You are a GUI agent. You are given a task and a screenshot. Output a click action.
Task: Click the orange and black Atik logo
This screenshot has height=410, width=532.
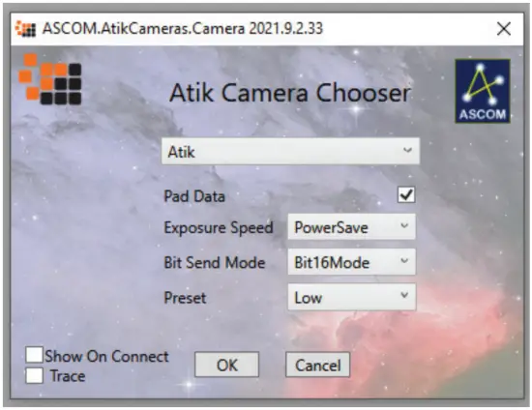pyautogui.click(x=50, y=79)
